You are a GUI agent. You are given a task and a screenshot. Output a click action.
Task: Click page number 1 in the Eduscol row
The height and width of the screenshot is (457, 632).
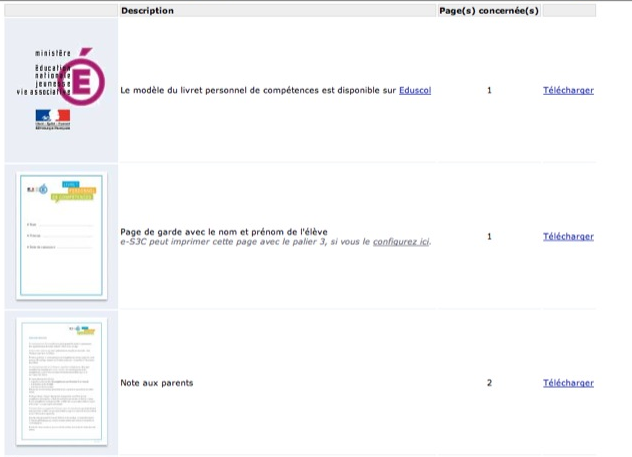click(489, 90)
